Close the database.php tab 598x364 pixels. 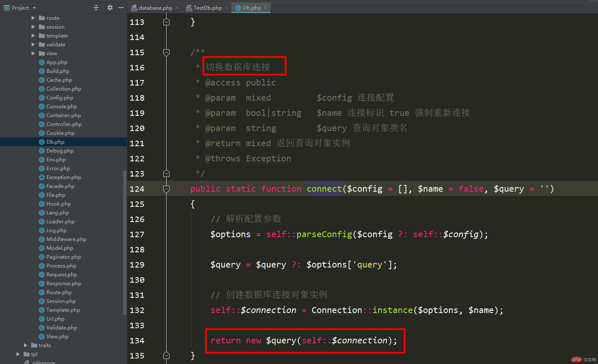pyautogui.click(x=176, y=8)
